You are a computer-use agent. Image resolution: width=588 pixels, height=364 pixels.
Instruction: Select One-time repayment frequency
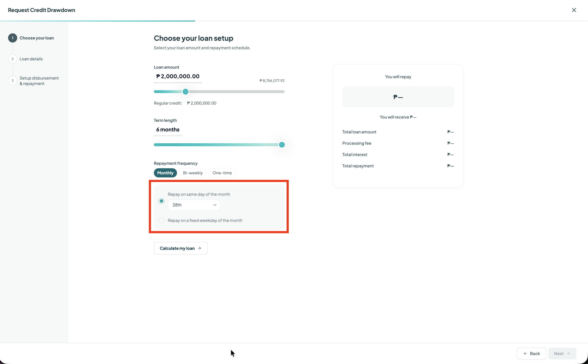222,173
